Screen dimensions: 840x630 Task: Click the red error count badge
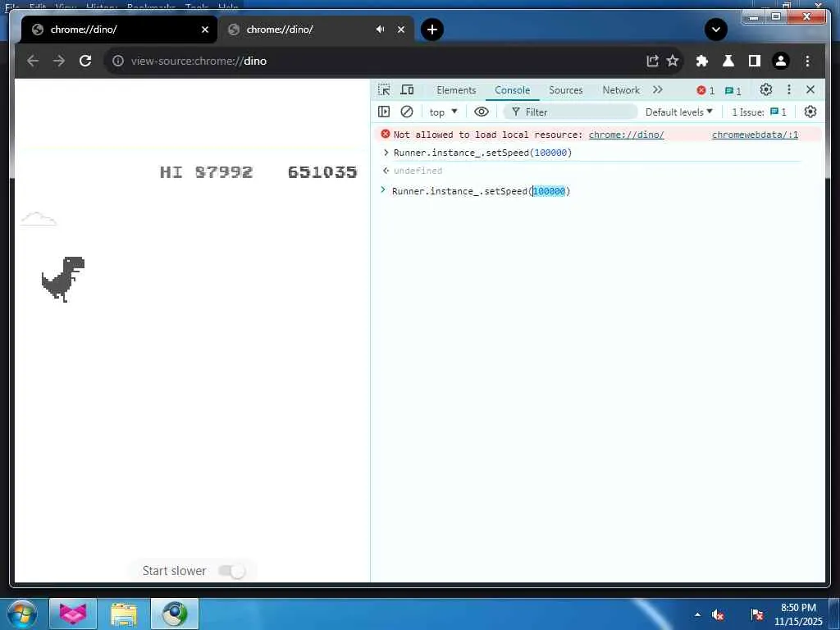click(705, 90)
